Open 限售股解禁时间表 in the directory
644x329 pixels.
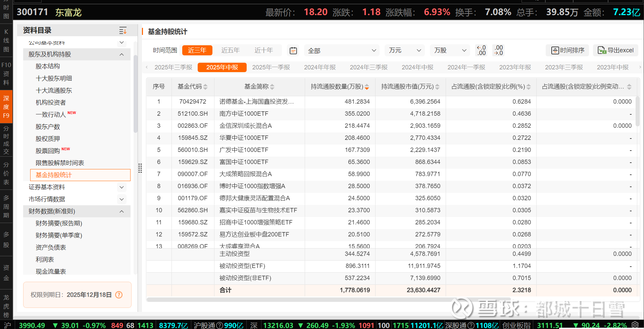click(60, 163)
